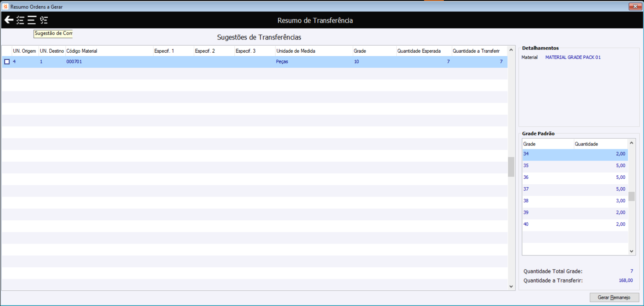Click the 168,00 quantity to transfer value
Image resolution: width=644 pixels, height=306 pixels.
[x=626, y=281]
